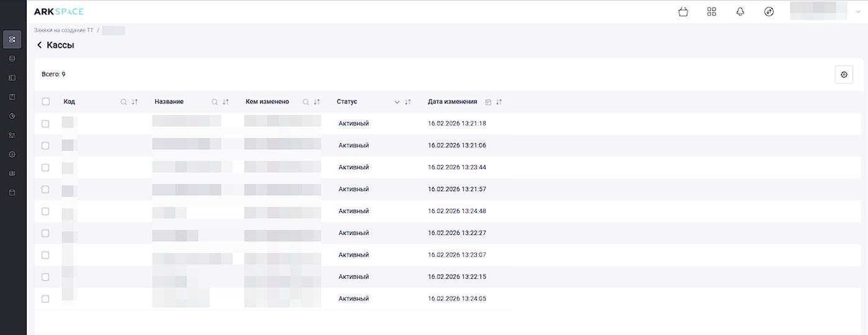This screenshot has height=335, width=868.
Task: Open calendar filter for Дата изменения
Action: click(488, 102)
